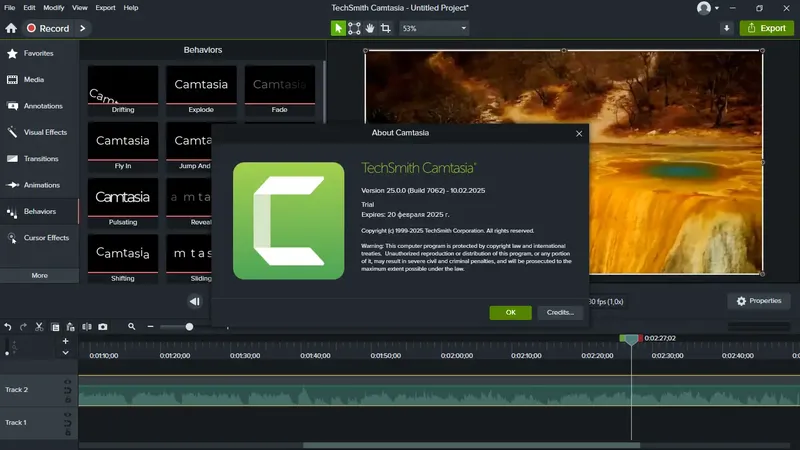Click the timeline magnifier zoom icon
The image size is (800, 450).
pyautogui.click(x=132, y=327)
